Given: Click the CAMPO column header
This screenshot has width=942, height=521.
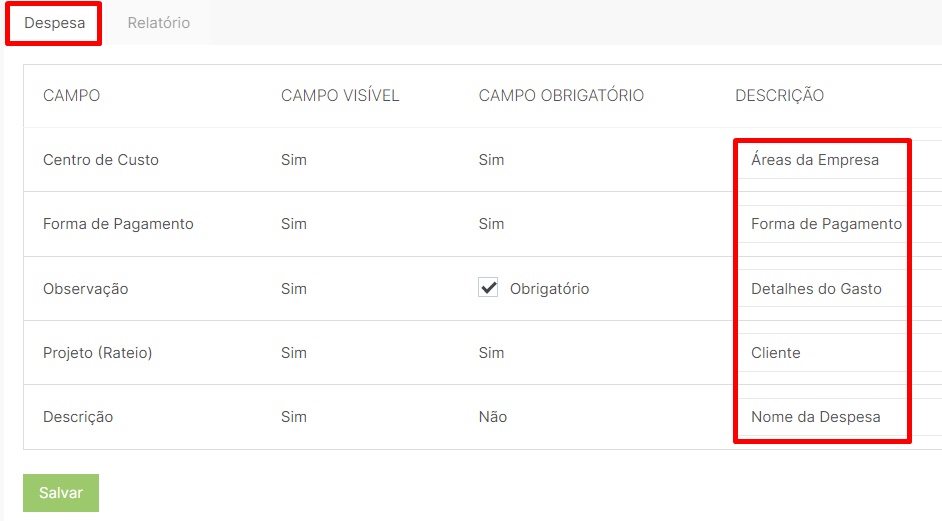Looking at the screenshot, I should 71,96.
